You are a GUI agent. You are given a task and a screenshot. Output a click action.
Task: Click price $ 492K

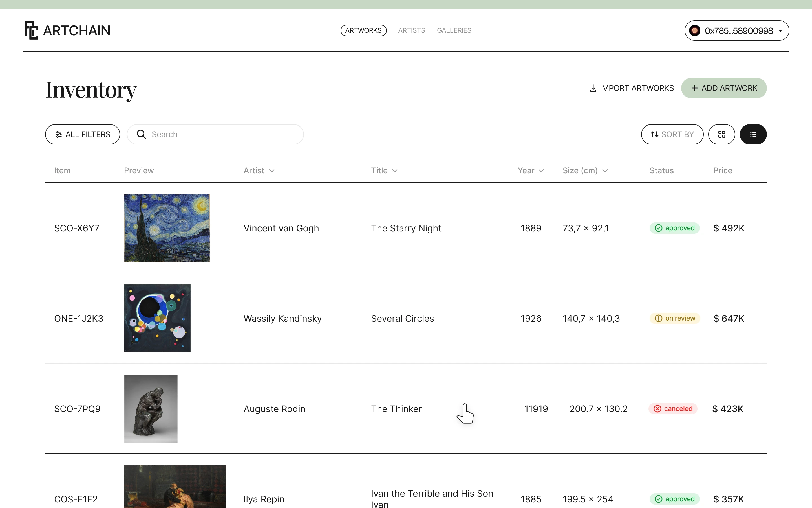tap(729, 229)
